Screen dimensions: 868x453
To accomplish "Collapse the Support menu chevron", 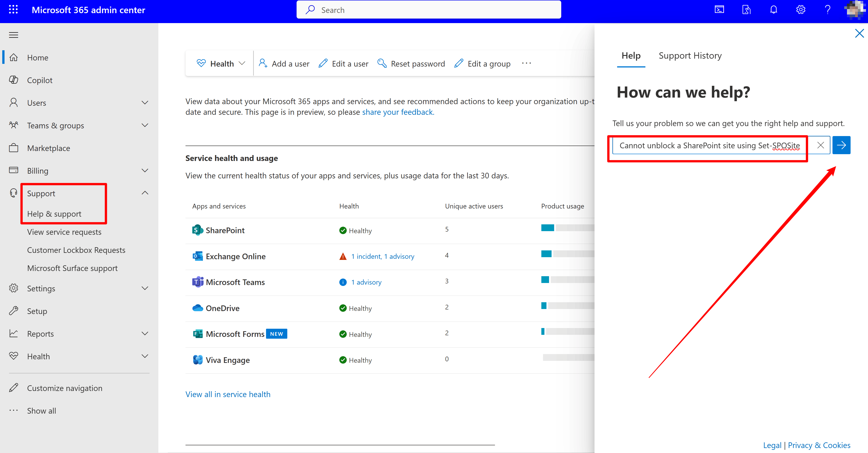I will click(145, 193).
